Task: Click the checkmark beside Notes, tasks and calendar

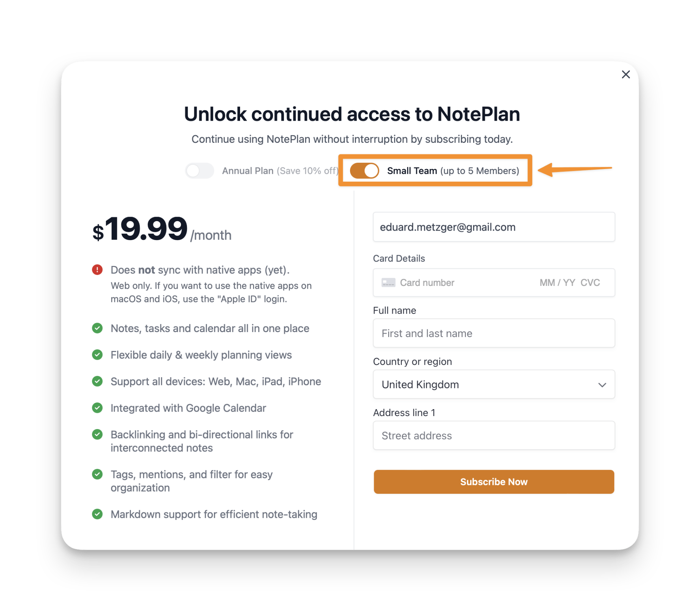Action: (x=97, y=328)
